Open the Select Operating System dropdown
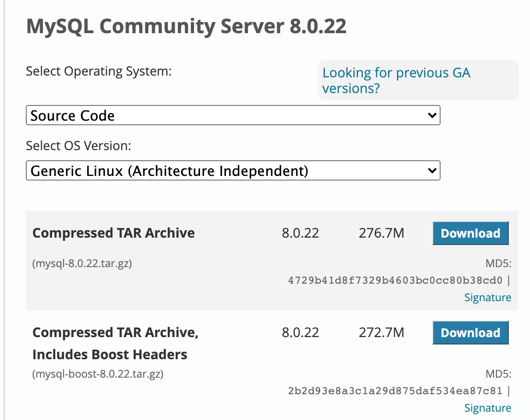 (233, 115)
